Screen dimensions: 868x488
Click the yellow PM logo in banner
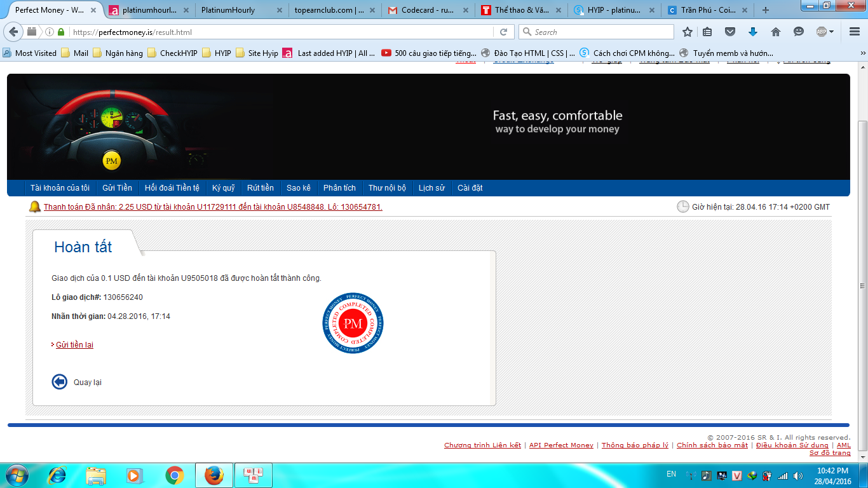[111, 161]
